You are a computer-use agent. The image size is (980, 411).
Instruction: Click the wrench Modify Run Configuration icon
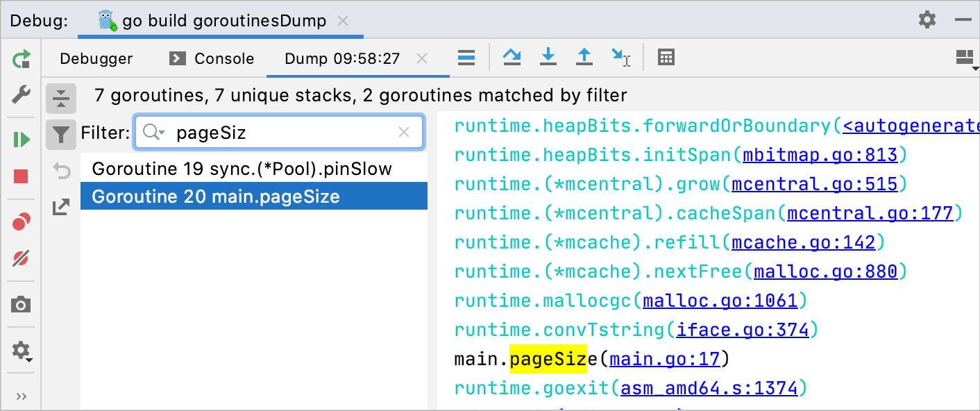(22, 94)
